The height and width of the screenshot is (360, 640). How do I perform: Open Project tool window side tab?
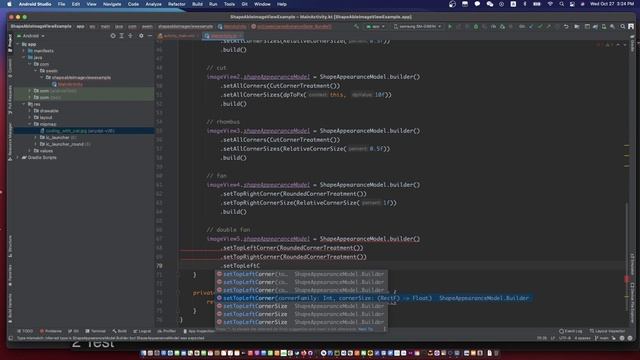click(x=10, y=43)
